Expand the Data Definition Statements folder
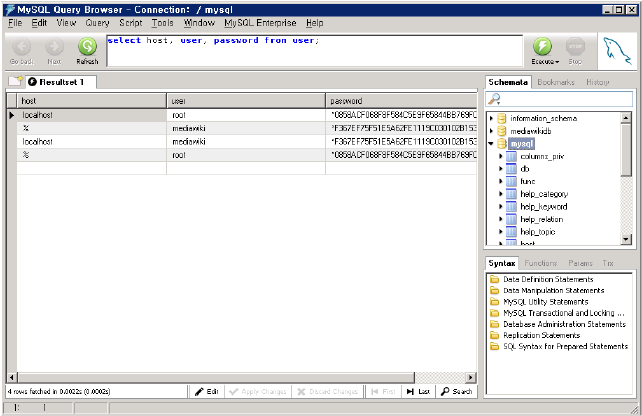642x416 pixels. tap(547, 279)
